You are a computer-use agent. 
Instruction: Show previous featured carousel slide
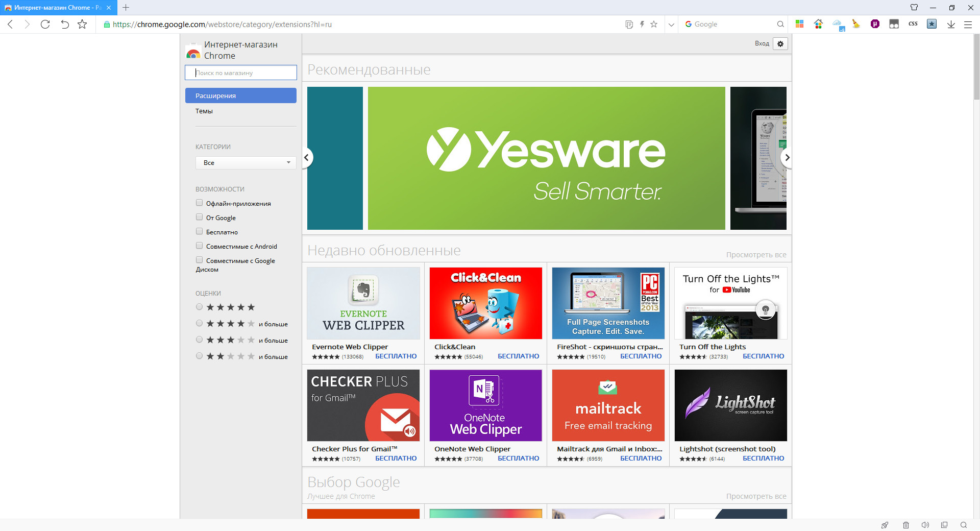pyautogui.click(x=307, y=157)
